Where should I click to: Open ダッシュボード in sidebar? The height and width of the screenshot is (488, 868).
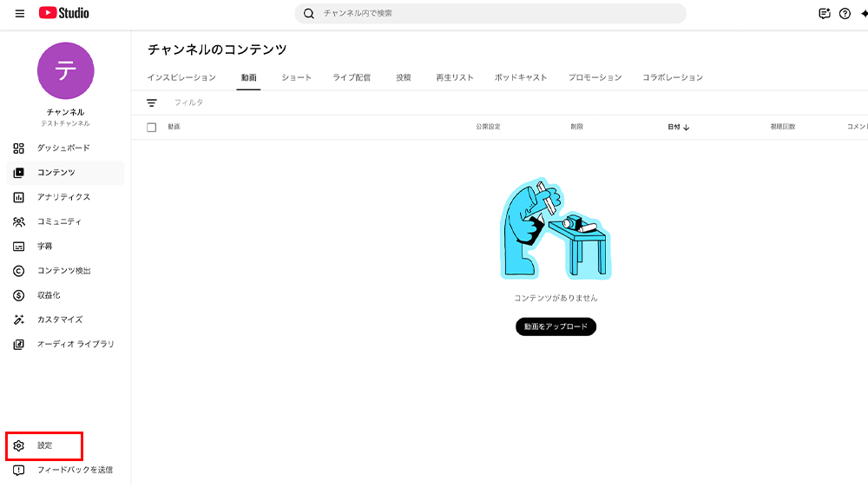click(x=65, y=148)
